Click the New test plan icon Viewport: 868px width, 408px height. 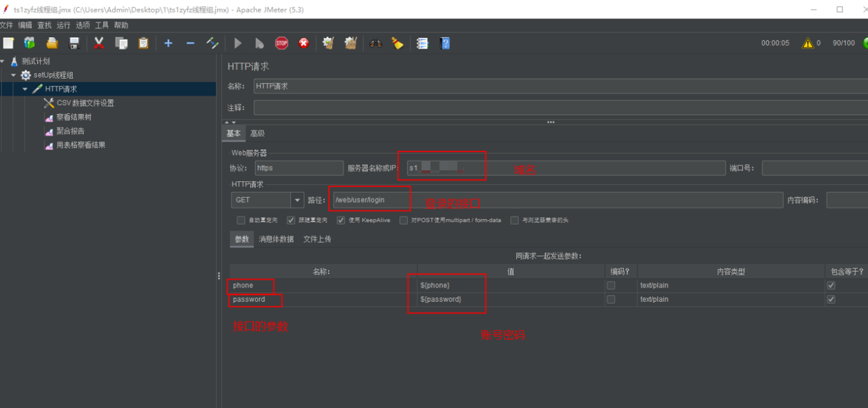click(8, 43)
